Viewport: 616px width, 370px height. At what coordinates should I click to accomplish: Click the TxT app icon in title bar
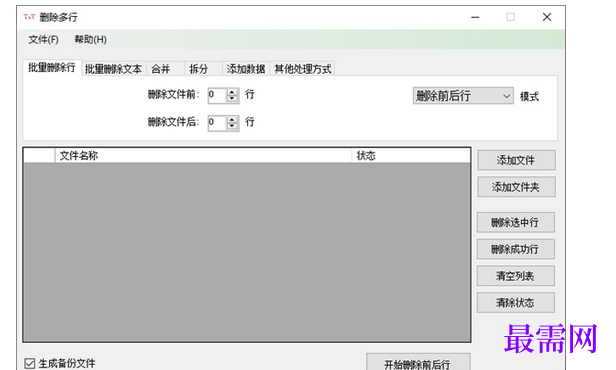pos(29,17)
